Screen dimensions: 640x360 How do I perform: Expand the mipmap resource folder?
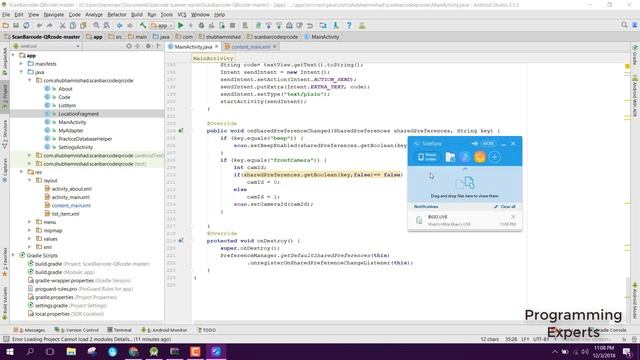[x=29, y=230]
